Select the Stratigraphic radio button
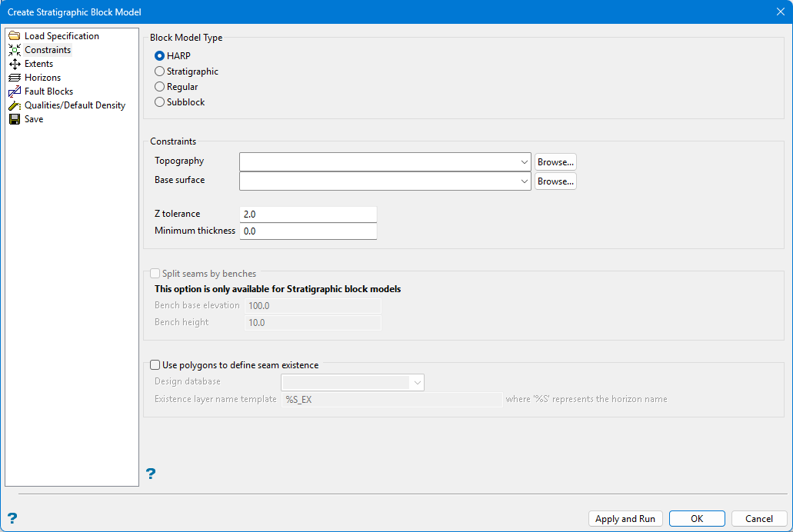 click(160, 71)
